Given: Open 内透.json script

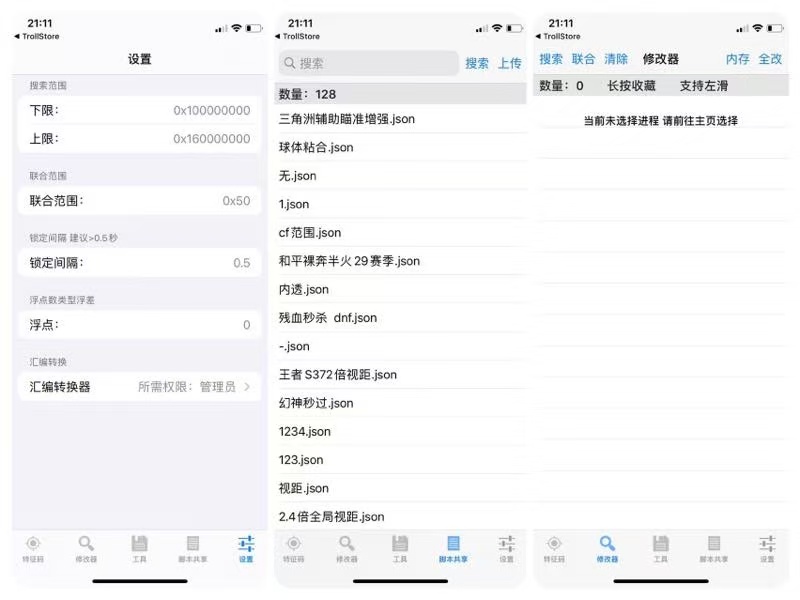Looking at the screenshot, I should 401,289.
